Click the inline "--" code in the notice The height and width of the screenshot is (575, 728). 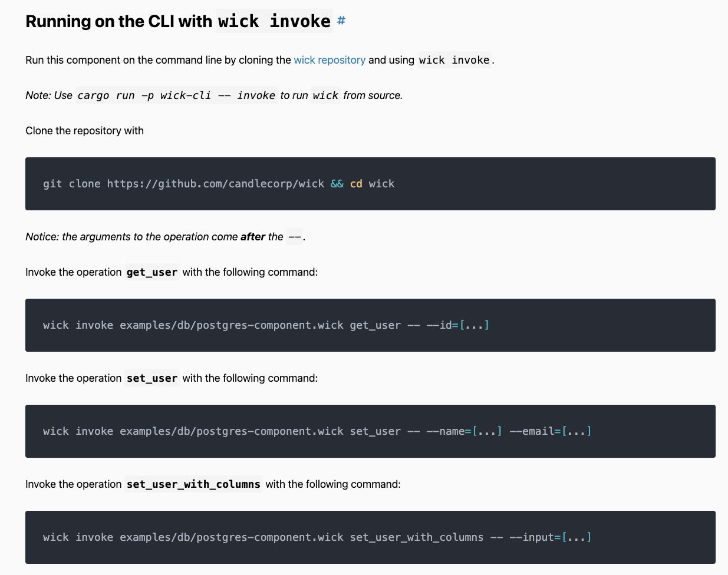tap(294, 237)
